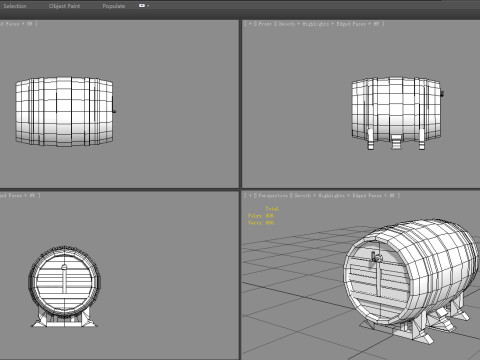Click the yellow Total heading above the statistics

[x=272, y=209]
